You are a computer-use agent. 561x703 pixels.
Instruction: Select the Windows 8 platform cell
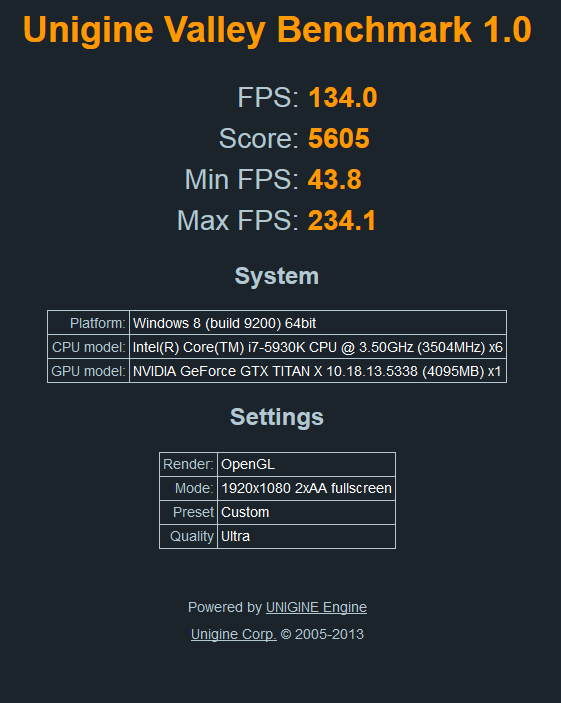318,323
